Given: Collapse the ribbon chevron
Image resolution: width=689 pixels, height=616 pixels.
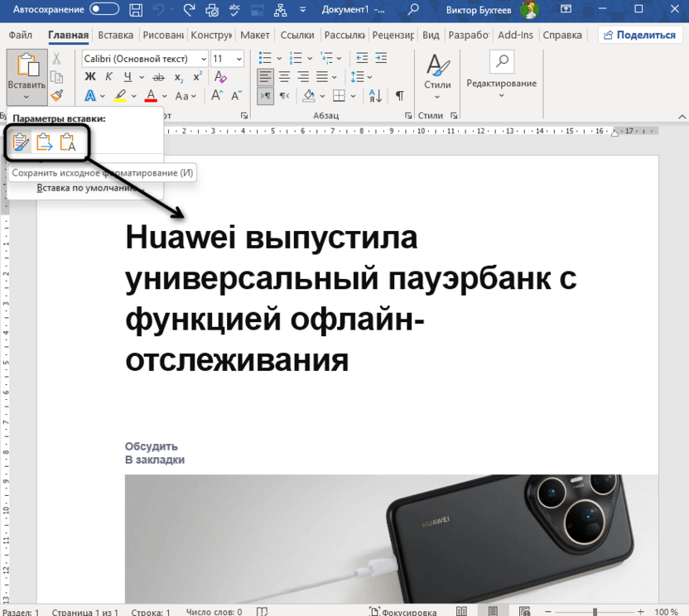Looking at the screenshot, I should point(682,117).
